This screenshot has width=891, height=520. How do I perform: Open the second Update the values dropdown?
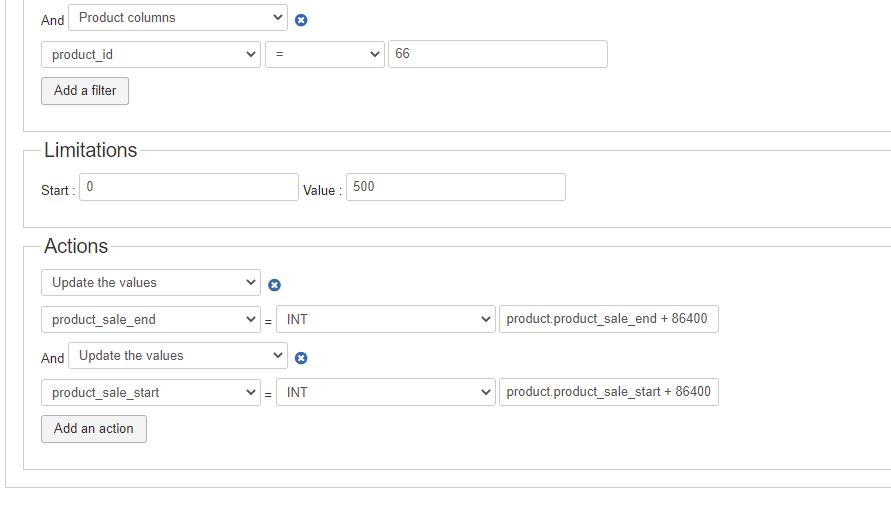click(x=177, y=356)
